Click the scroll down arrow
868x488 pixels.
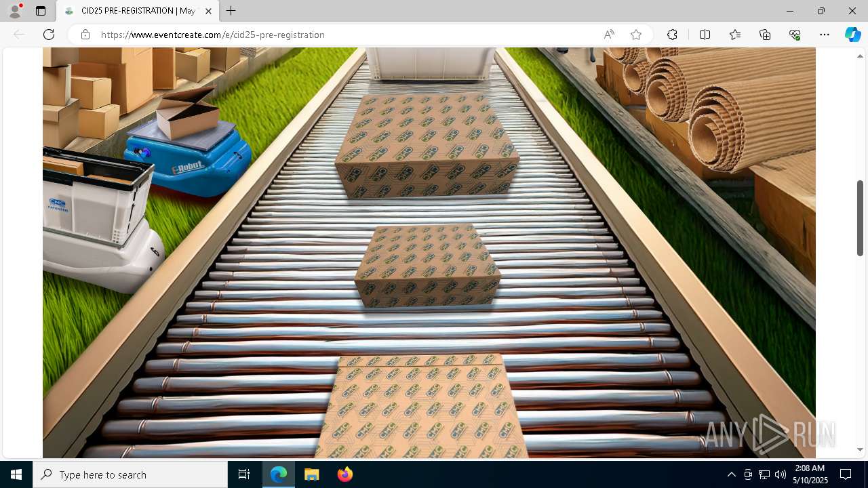[860, 449]
